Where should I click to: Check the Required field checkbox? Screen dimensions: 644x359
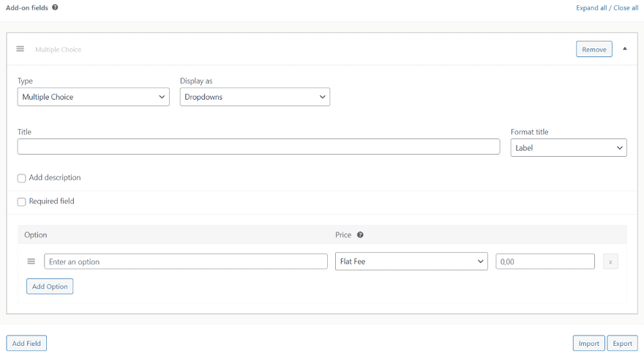(x=22, y=201)
